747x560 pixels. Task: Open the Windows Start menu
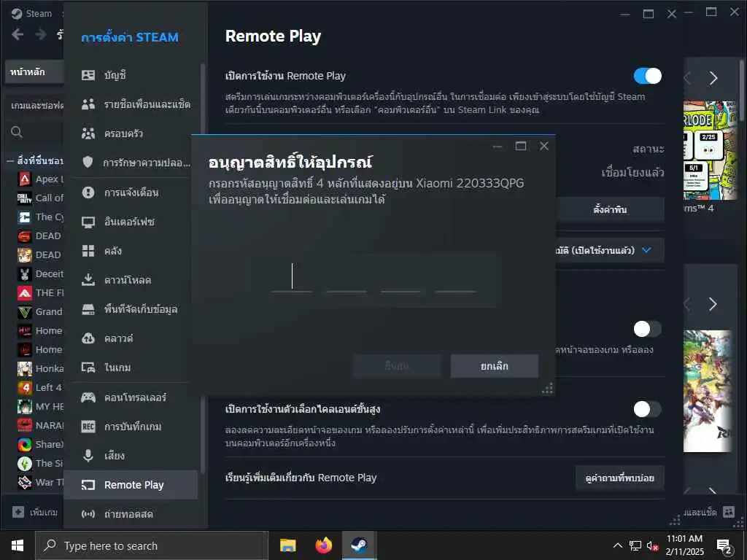tap(18, 545)
